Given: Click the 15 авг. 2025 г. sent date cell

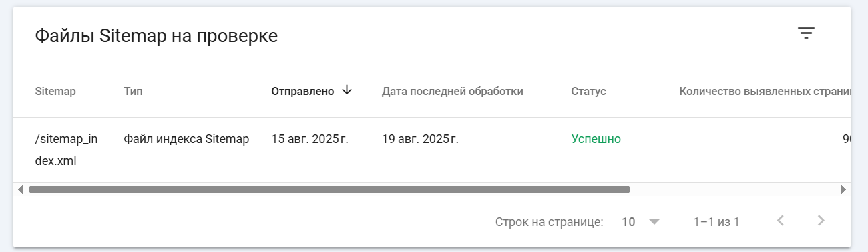Looking at the screenshot, I should [310, 139].
